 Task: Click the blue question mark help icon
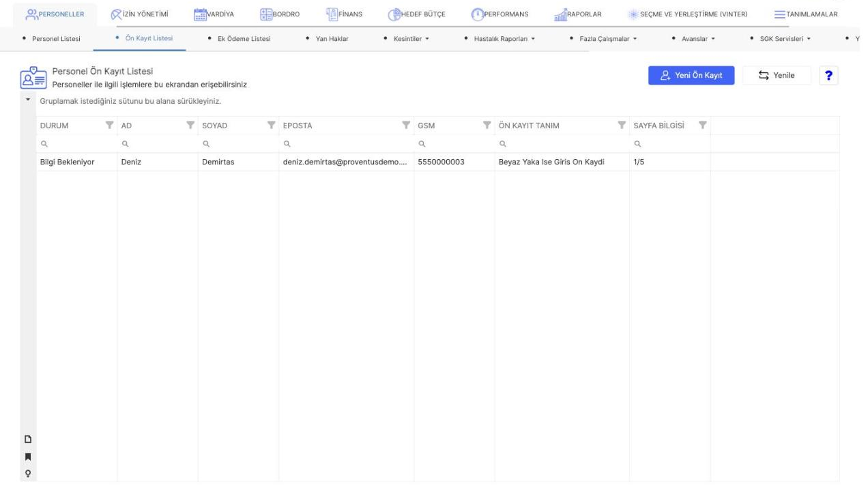[828, 76]
